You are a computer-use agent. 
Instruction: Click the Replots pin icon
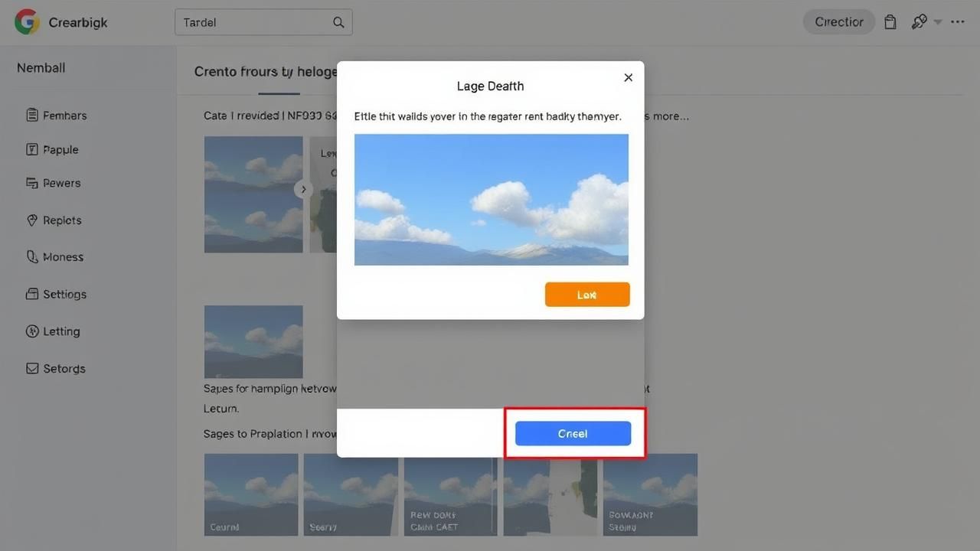tap(32, 220)
